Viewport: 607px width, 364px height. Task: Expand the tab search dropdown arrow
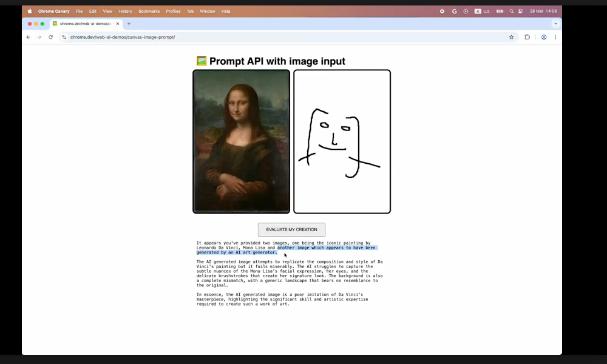[x=555, y=24]
